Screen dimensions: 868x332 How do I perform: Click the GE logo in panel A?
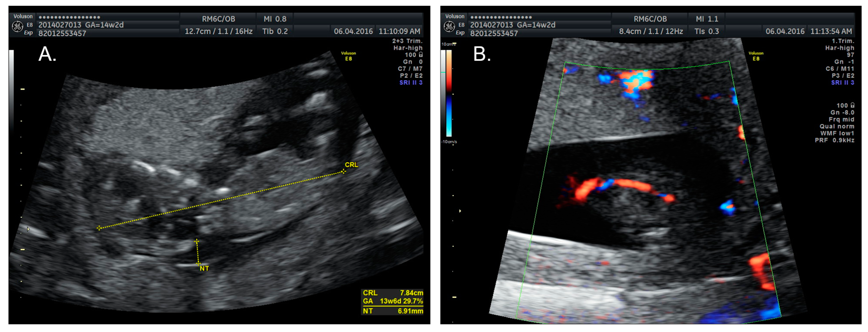point(17,26)
